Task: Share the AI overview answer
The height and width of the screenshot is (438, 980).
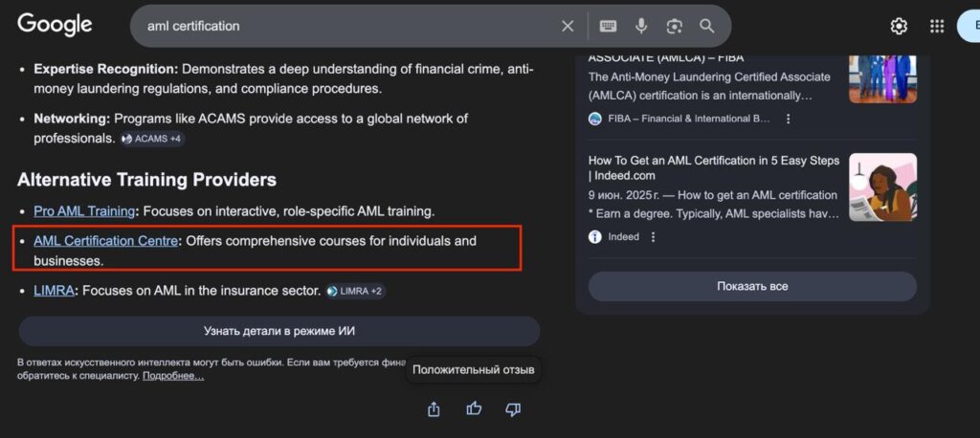Action: tap(434, 409)
